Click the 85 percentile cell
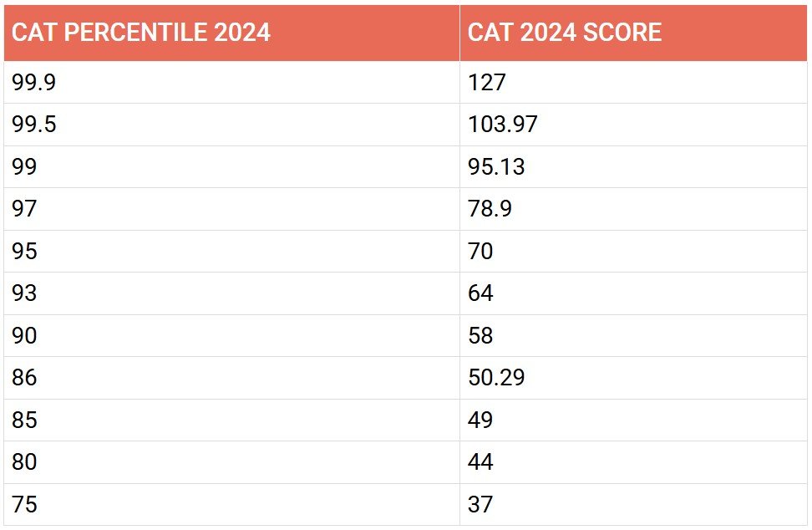Image resolution: width=812 pixels, height=530 pixels. [24, 420]
